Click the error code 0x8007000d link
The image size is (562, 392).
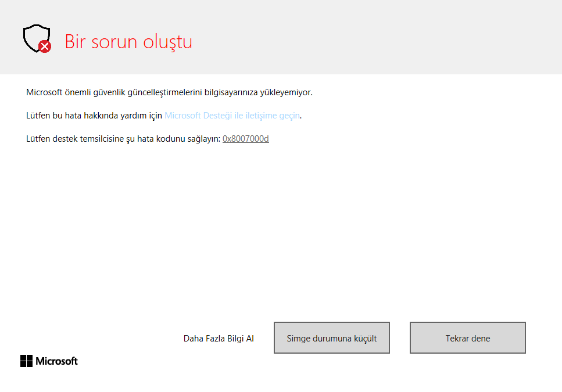tap(245, 139)
